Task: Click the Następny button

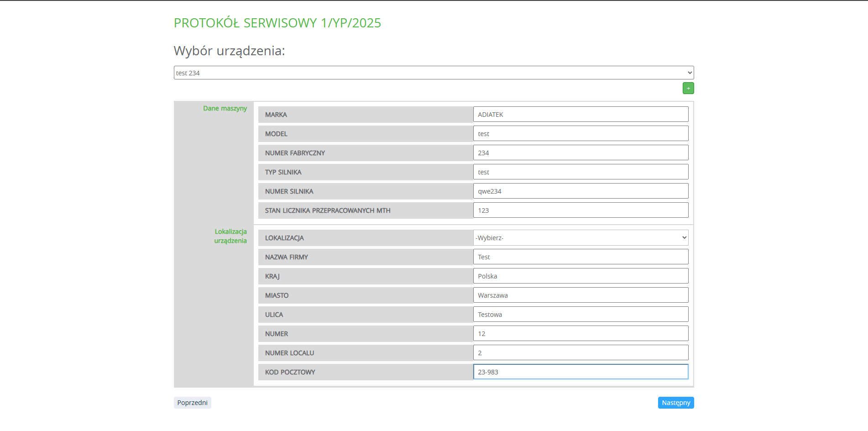Action: tap(675, 403)
